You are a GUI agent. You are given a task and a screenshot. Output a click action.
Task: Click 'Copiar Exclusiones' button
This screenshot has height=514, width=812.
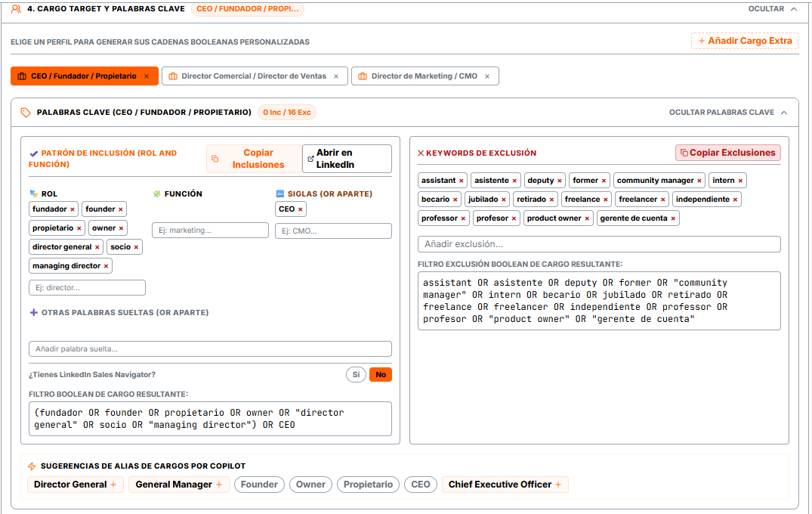728,153
